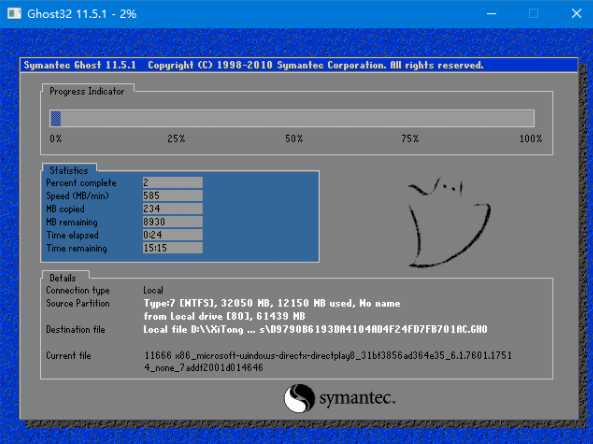The image size is (593, 444).
Task: Click the Symantec yin-yang logo icon
Action: coord(299,398)
